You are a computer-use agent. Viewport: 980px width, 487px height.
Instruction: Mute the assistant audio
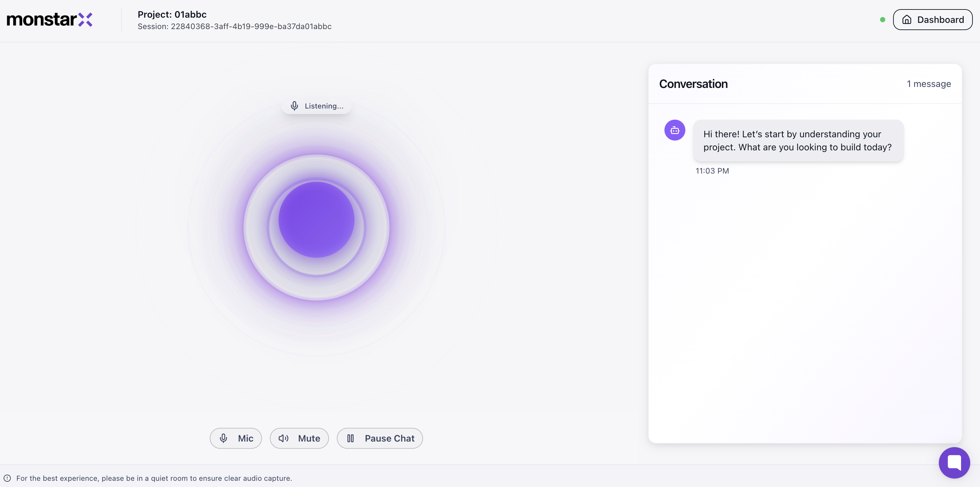pos(299,438)
